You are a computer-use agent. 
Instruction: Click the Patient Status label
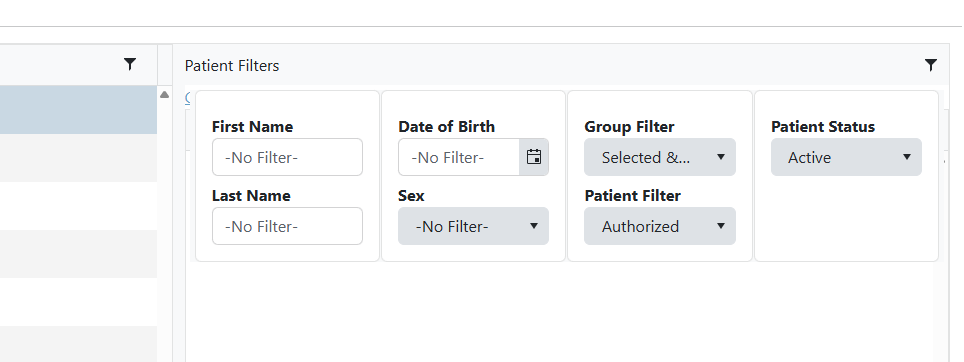click(x=823, y=127)
